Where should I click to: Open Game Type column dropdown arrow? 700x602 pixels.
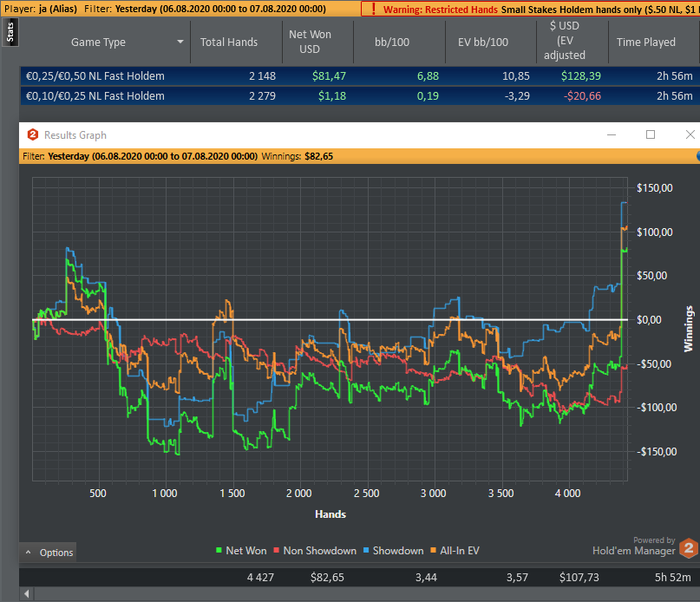click(x=180, y=42)
